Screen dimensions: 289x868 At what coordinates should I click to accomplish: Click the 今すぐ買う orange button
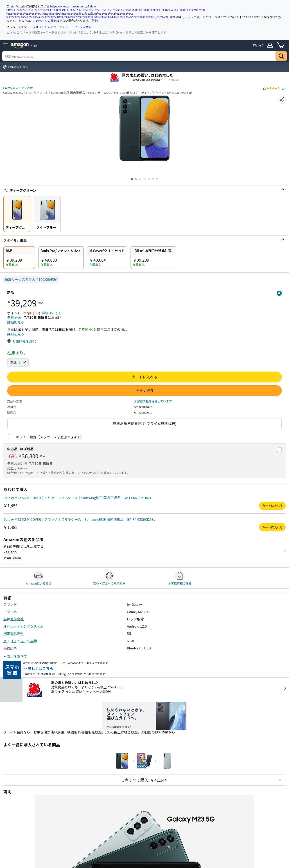tap(144, 391)
